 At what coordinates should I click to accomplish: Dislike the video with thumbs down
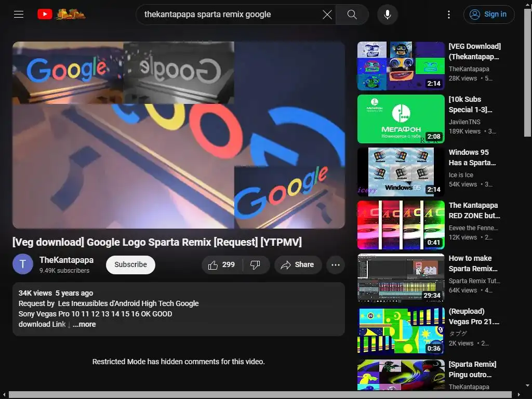pyautogui.click(x=256, y=264)
